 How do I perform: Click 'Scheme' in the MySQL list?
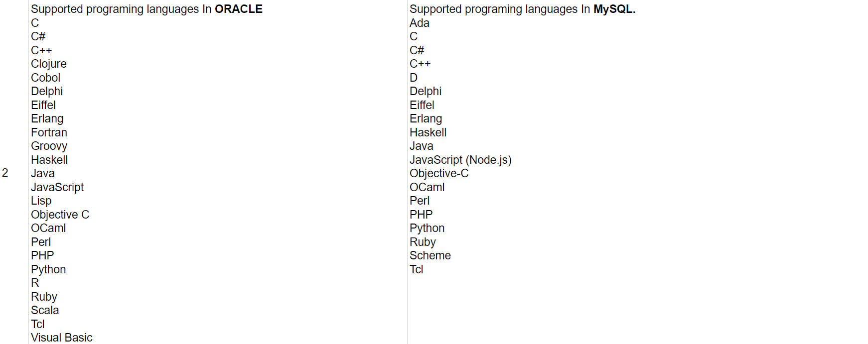pyautogui.click(x=430, y=255)
